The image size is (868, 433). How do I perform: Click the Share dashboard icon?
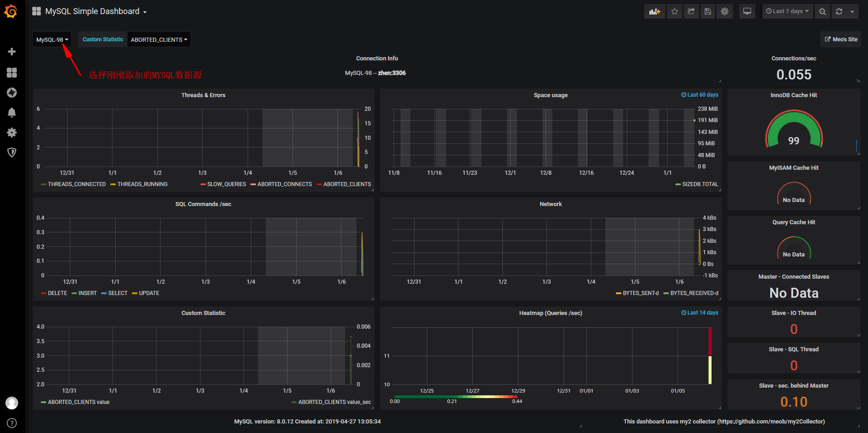click(691, 11)
